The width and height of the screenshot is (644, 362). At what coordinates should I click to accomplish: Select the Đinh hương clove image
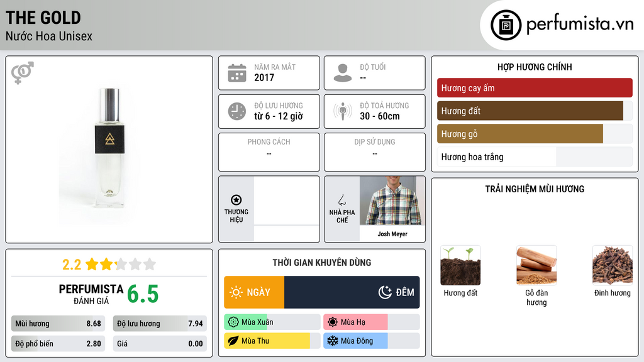pos(613,266)
